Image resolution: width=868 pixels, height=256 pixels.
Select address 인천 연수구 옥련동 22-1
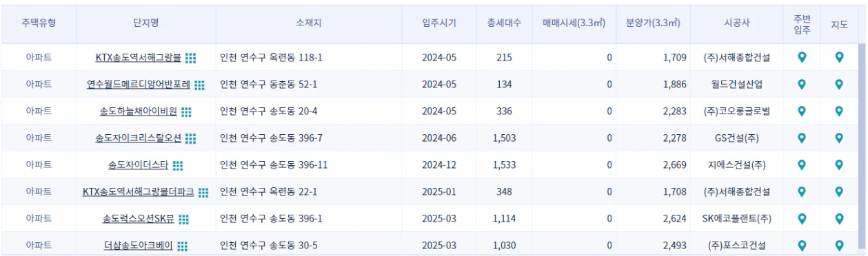click(x=269, y=192)
